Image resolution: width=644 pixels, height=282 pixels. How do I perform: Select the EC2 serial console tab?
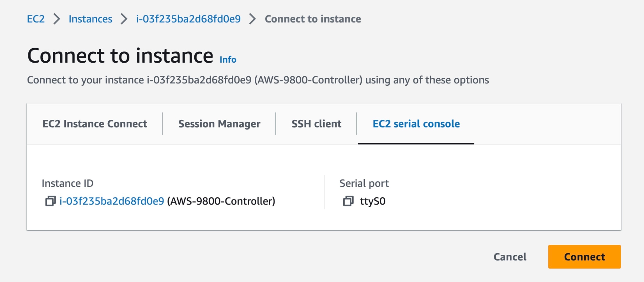coord(416,124)
